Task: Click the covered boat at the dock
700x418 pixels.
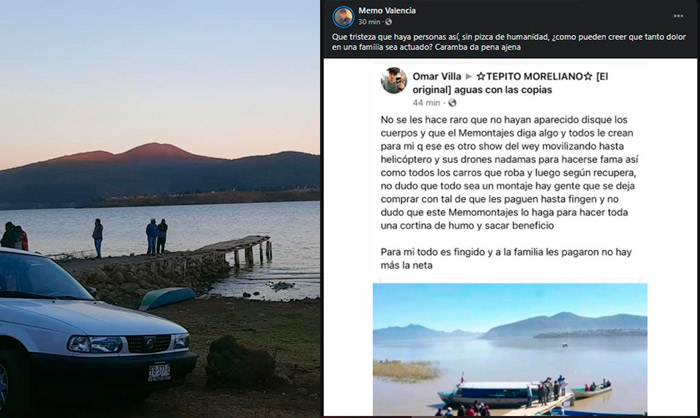Action: coord(489,393)
